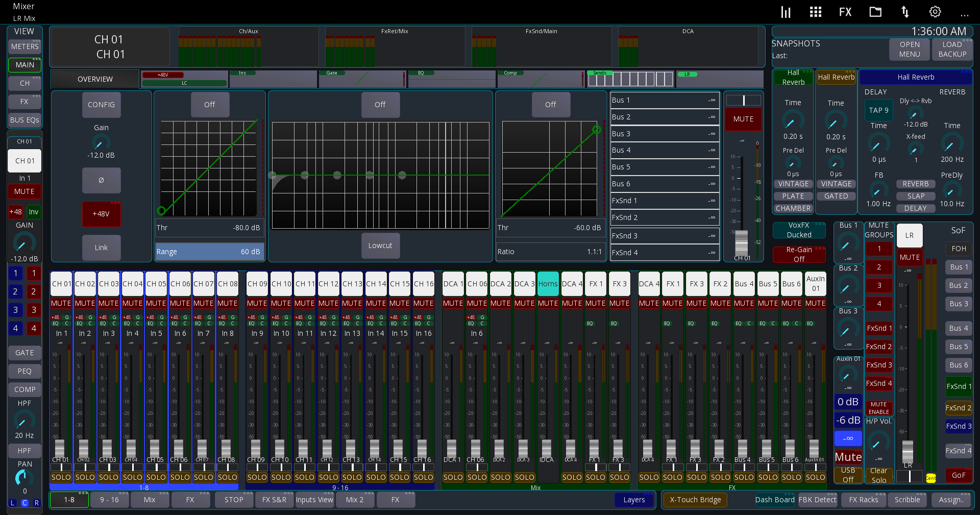Open the three-dot overflow menu
The image size is (980, 515).
pos(965,15)
